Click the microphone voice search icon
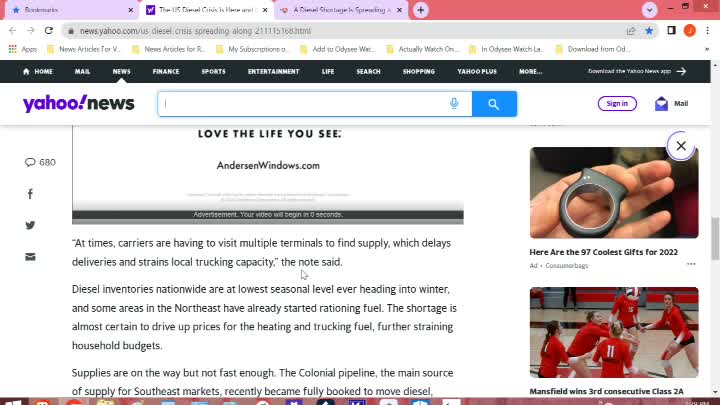The image size is (720, 405). click(454, 103)
